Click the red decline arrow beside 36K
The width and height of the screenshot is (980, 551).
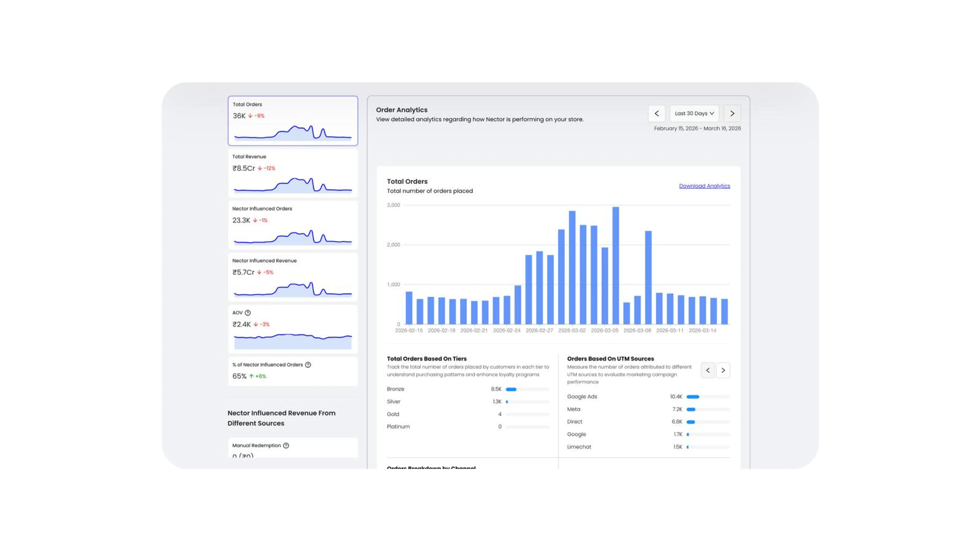(250, 116)
